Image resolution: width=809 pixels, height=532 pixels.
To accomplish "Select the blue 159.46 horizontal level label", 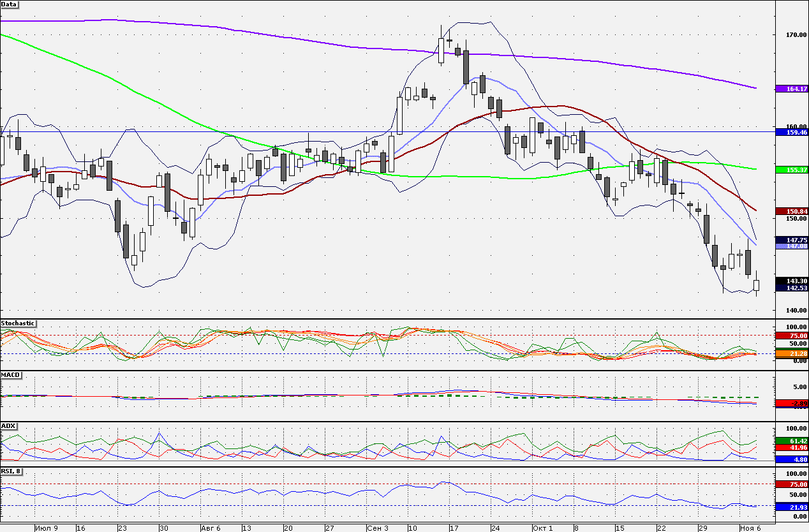I will [792, 132].
